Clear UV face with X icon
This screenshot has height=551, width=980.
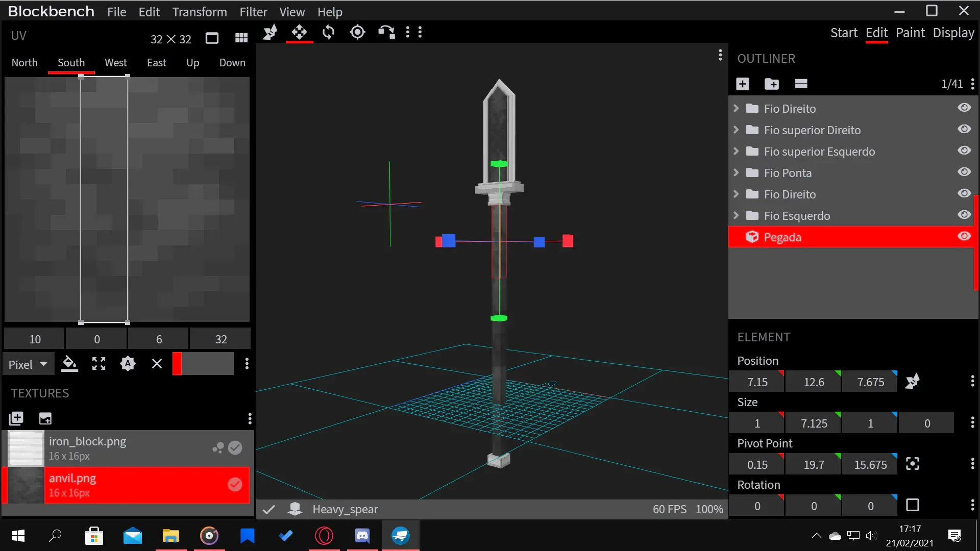(x=157, y=364)
